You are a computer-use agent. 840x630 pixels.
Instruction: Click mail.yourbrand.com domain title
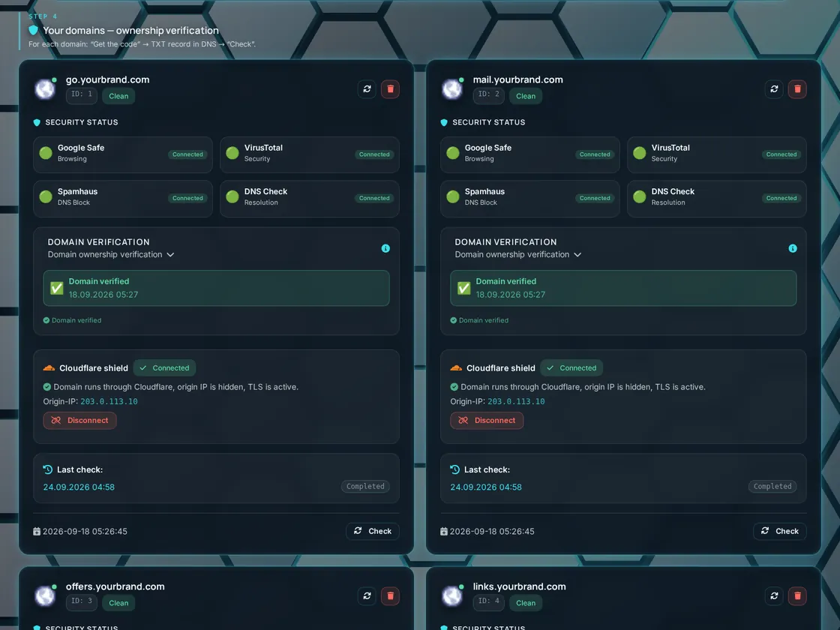(518, 79)
